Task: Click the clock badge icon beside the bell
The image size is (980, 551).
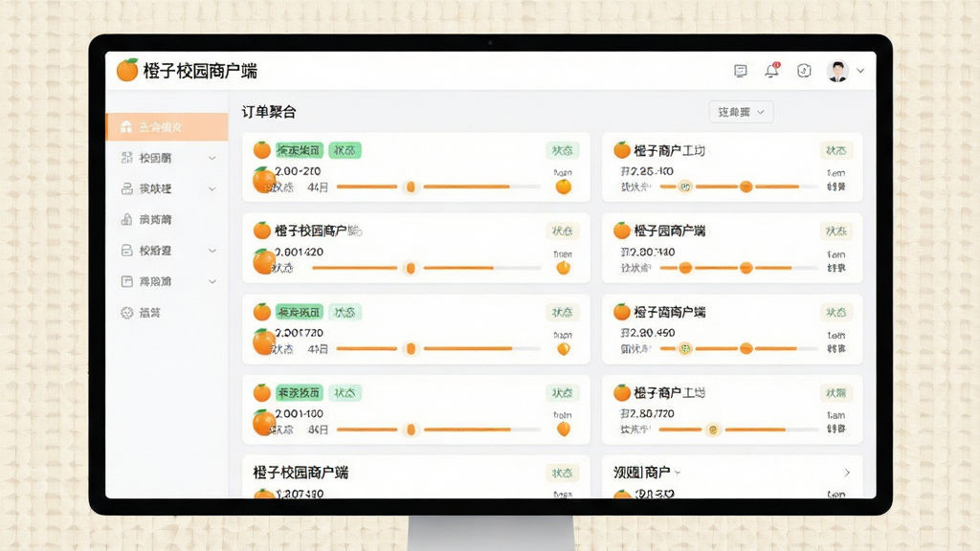Action: [x=804, y=71]
